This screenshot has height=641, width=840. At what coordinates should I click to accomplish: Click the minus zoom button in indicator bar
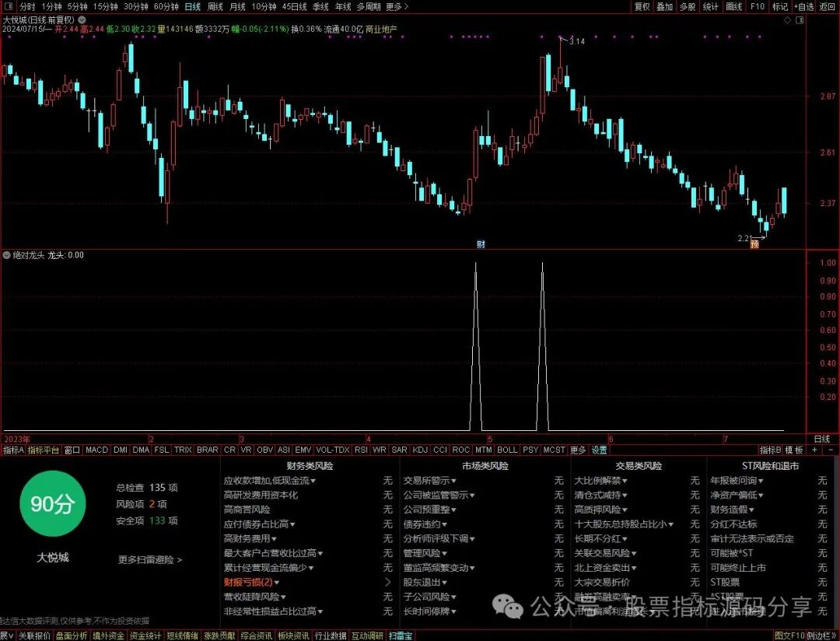[x=830, y=450]
